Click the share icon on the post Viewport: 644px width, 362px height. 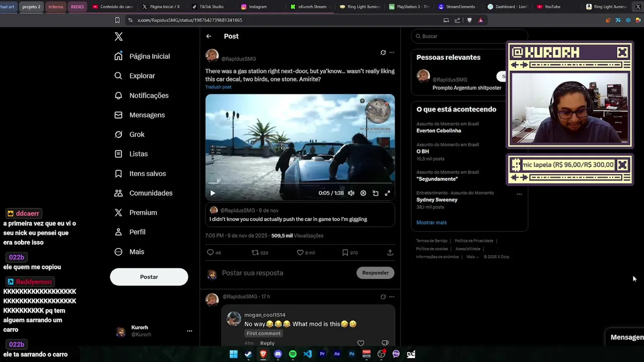390,252
